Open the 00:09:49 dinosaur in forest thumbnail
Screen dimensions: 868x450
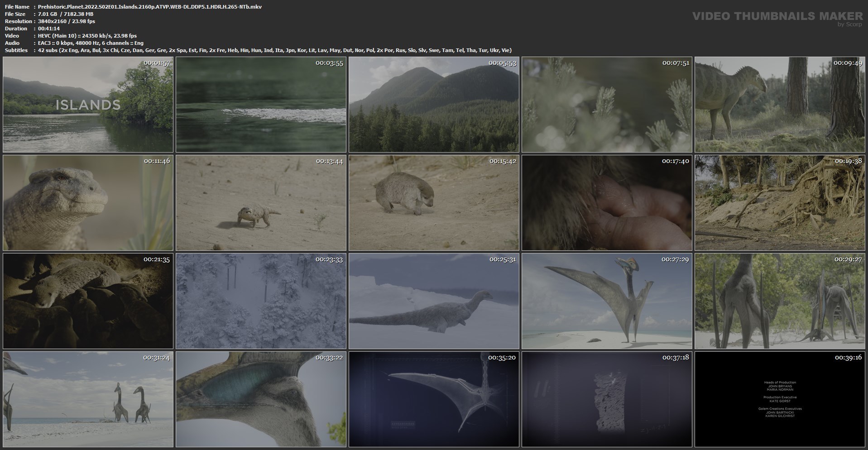[x=780, y=105]
